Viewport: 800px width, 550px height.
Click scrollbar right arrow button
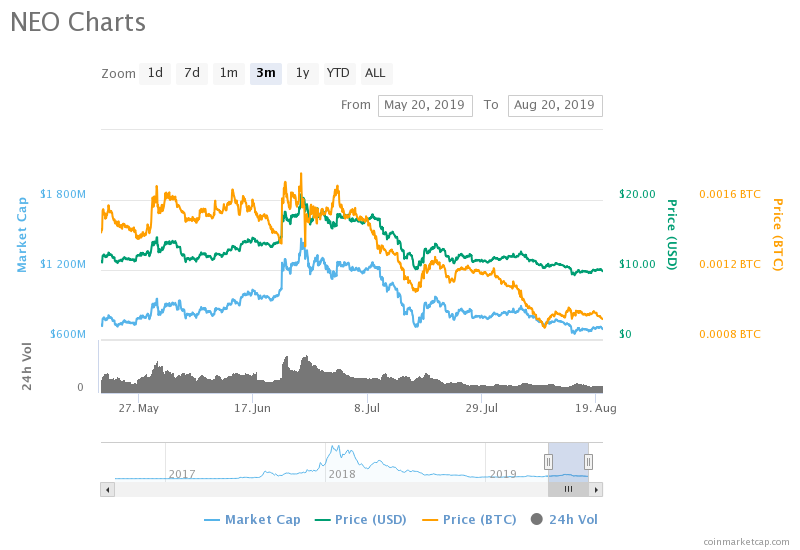596,489
